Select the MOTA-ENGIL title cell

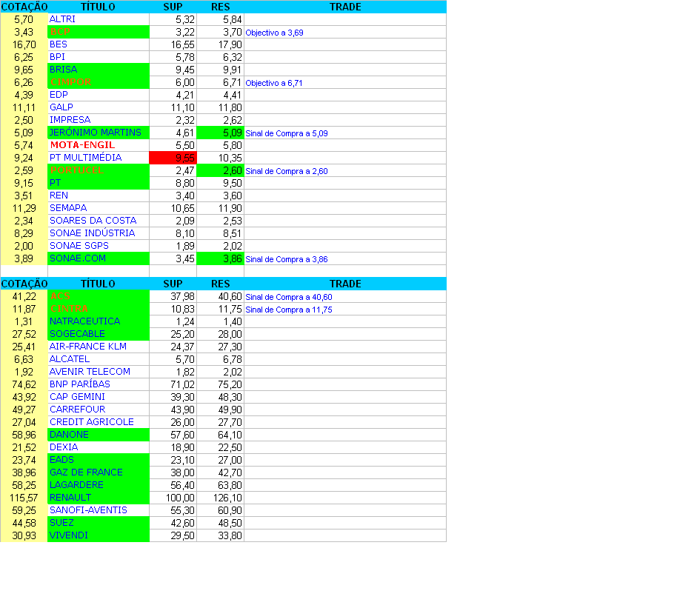click(x=99, y=145)
